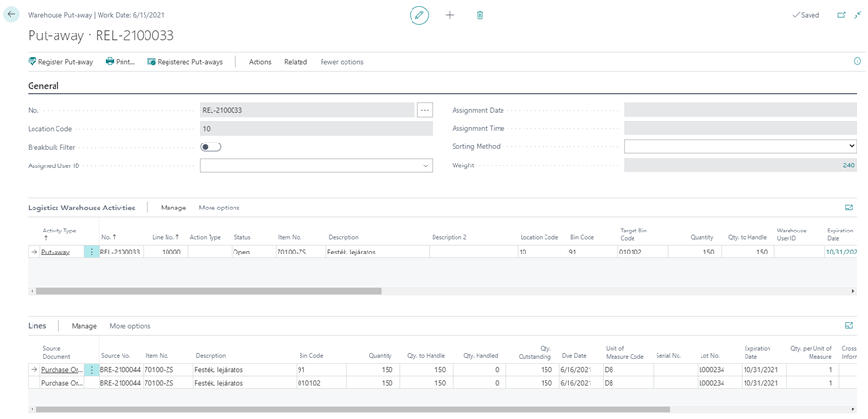The image size is (868, 419).
Task: Expand the Assigned User ID dropdown
Action: pos(425,165)
